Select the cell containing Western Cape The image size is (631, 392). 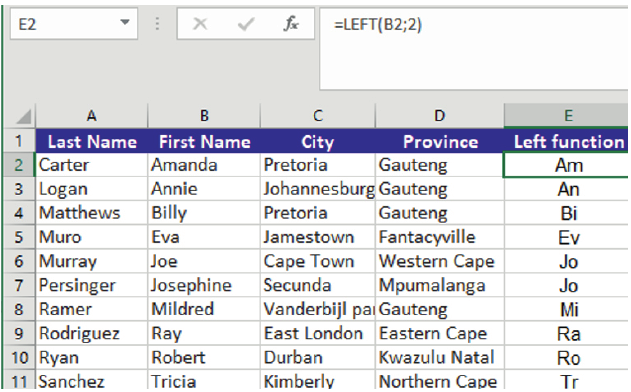coord(439,261)
